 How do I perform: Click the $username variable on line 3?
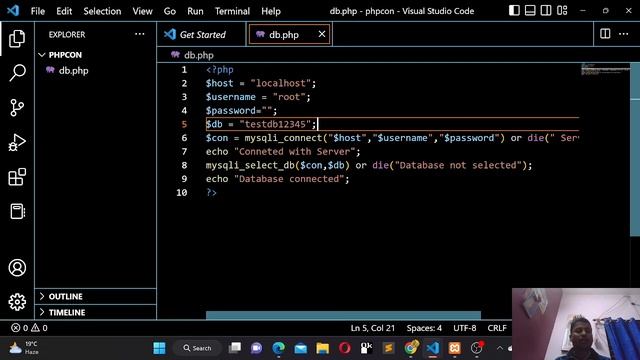(231, 97)
